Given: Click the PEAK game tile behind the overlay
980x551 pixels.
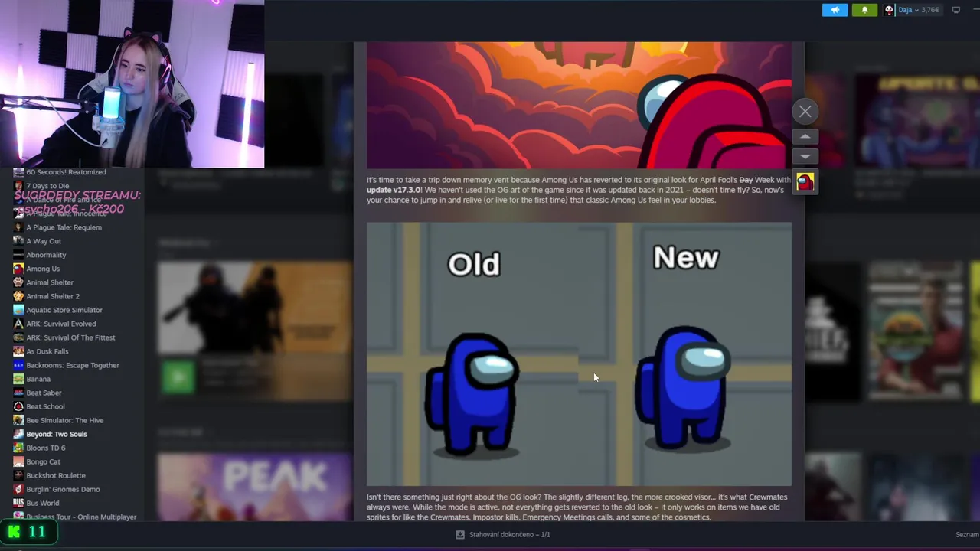Looking at the screenshot, I should click(x=255, y=487).
